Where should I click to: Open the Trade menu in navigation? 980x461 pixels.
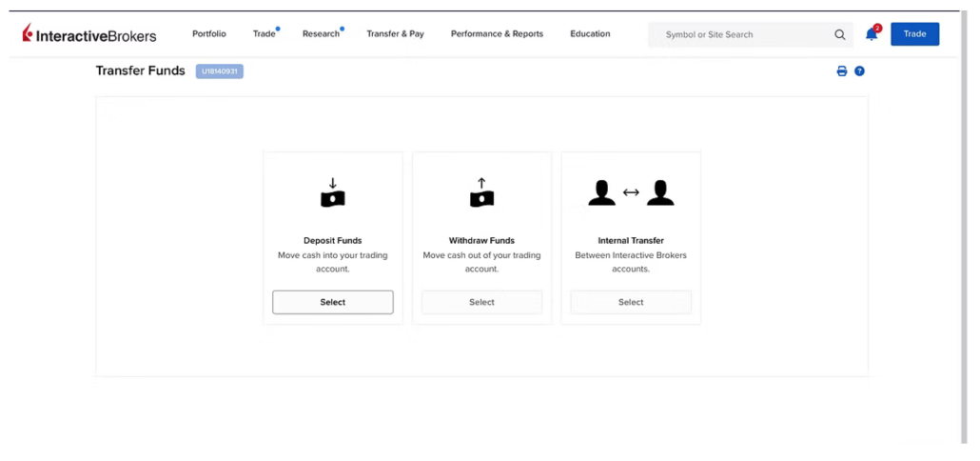tap(265, 33)
